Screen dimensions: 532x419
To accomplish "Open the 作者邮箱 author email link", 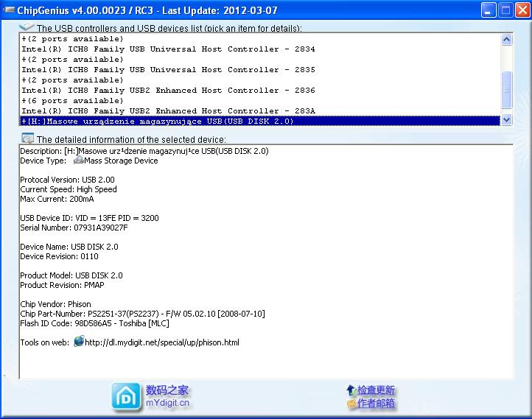I will (x=376, y=403).
